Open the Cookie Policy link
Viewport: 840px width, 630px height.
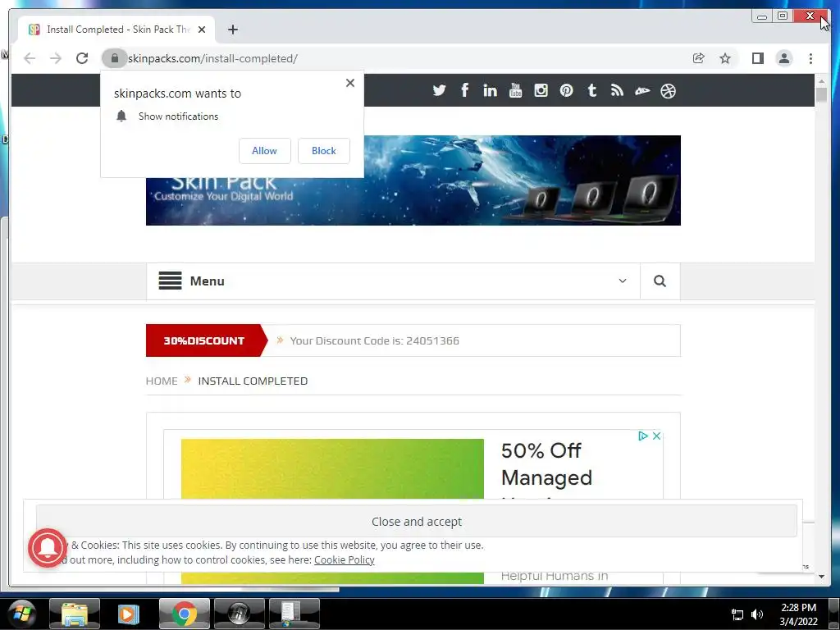tap(344, 559)
